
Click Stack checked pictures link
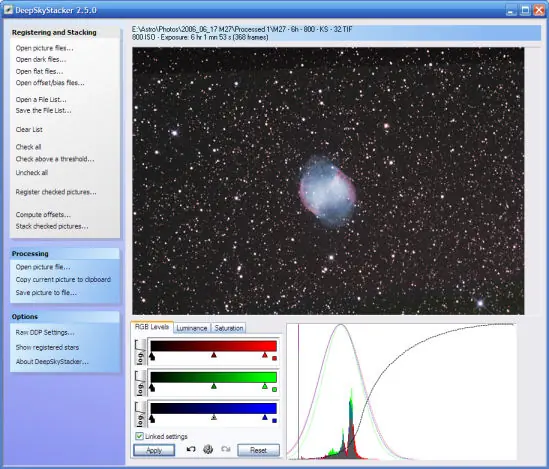point(52,226)
